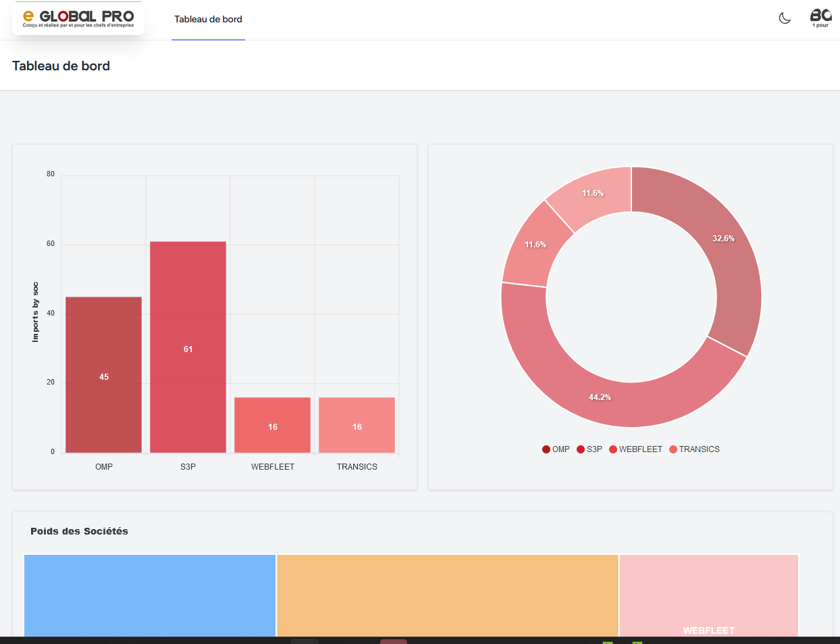Image resolution: width=840 pixels, height=644 pixels.
Task: Click the pink WEBFLEET treemap block
Action: (x=708, y=595)
